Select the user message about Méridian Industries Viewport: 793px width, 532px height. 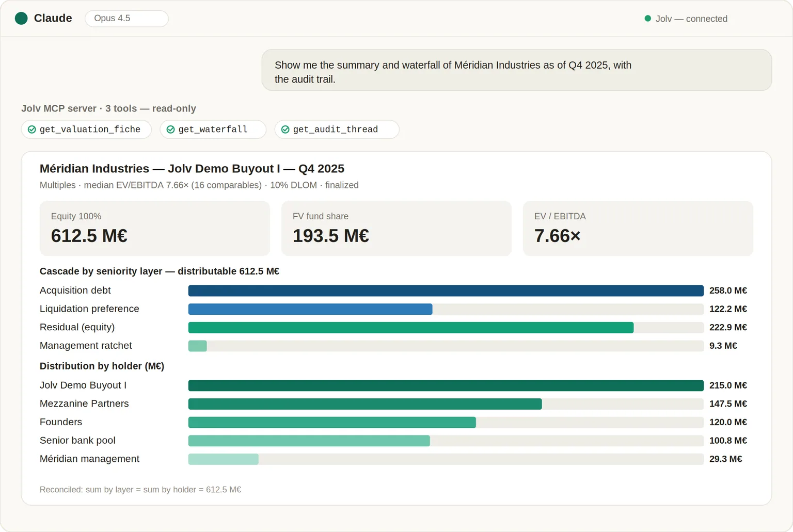click(x=517, y=70)
